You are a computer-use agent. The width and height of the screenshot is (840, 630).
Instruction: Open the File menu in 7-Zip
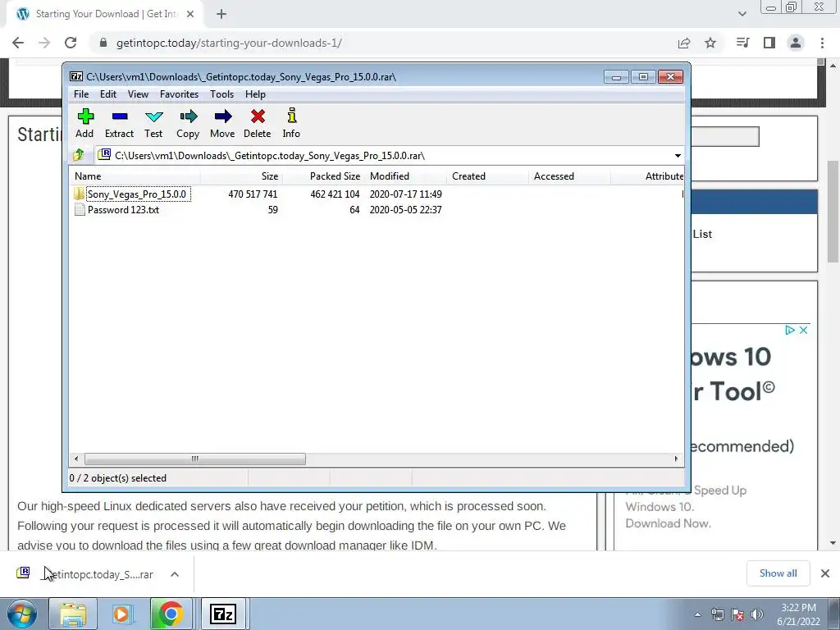click(81, 94)
